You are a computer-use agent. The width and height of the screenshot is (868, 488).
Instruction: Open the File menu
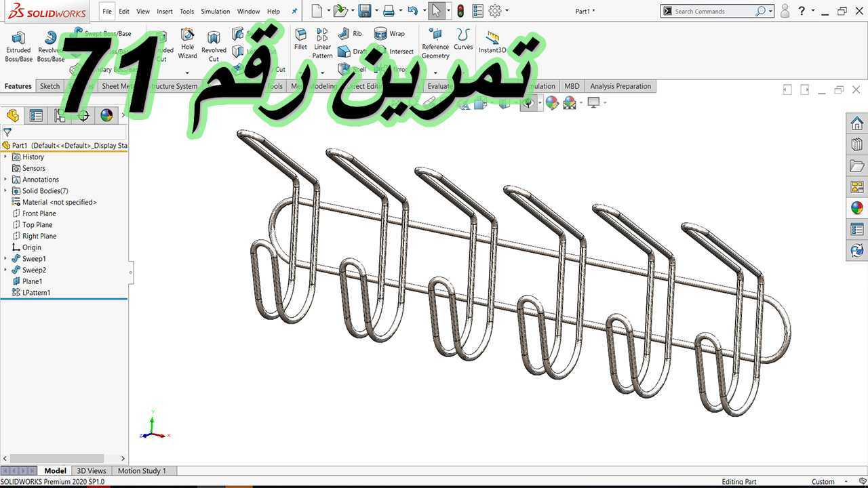pos(107,11)
